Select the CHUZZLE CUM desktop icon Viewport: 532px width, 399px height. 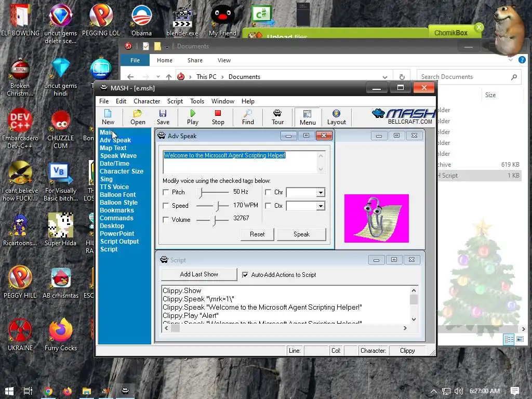[60, 129]
